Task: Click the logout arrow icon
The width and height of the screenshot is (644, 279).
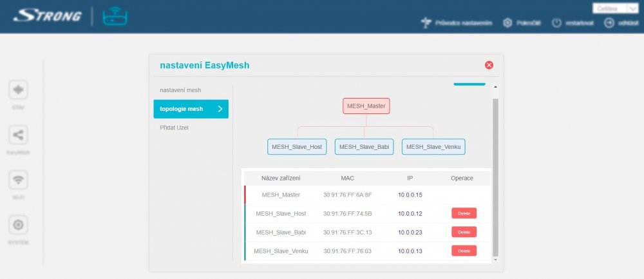Action: tap(609, 23)
